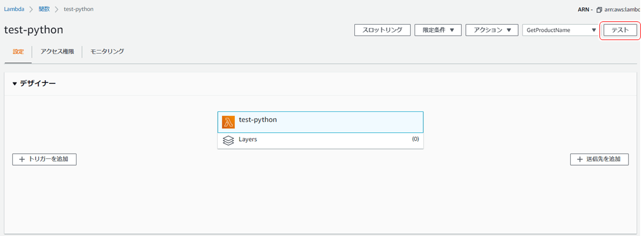The height and width of the screenshot is (236, 644).
Task: Go to 関数 breadcrumb link
Action: pyautogui.click(x=44, y=9)
